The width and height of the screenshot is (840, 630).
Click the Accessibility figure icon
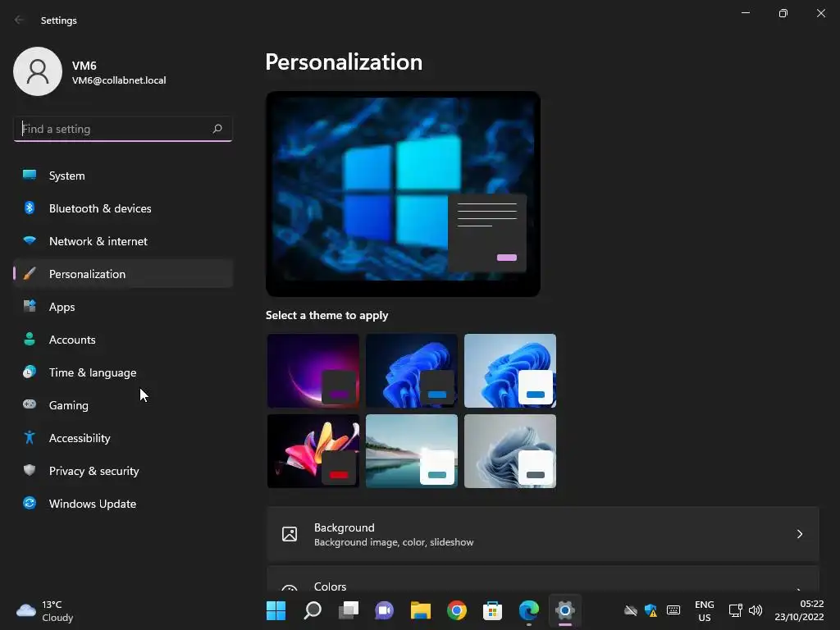pyautogui.click(x=30, y=438)
